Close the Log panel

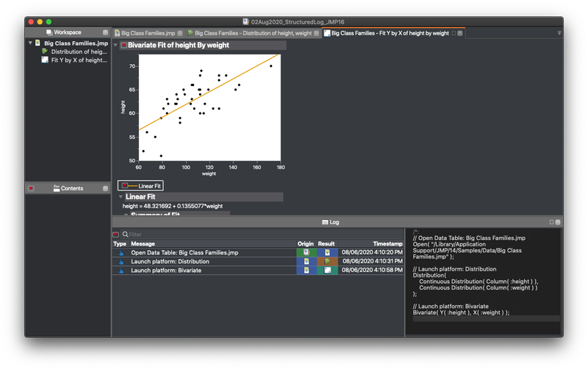[558, 222]
